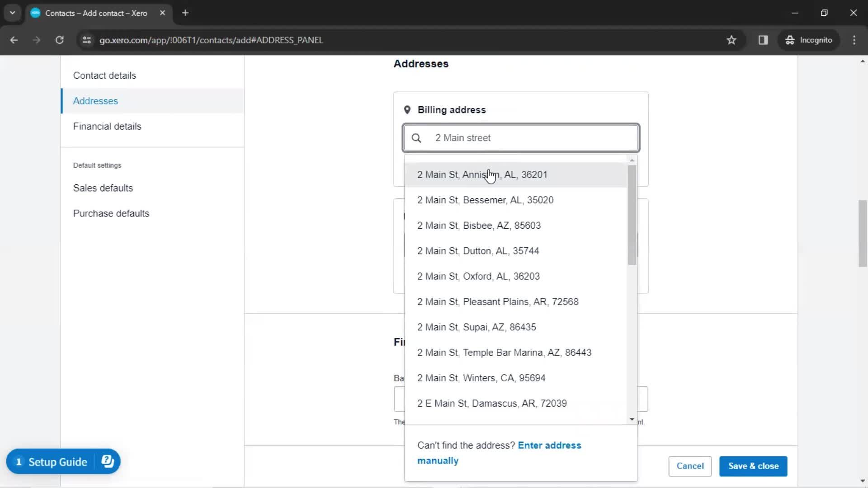Open site information icon in address bar
868x488 pixels.
[87, 40]
